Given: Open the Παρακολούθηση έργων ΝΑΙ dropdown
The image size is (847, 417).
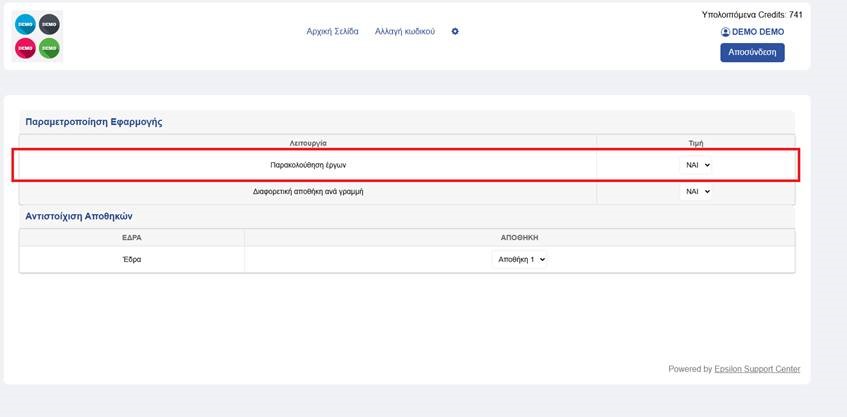Looking at the screenshot, I should [696, 165].
